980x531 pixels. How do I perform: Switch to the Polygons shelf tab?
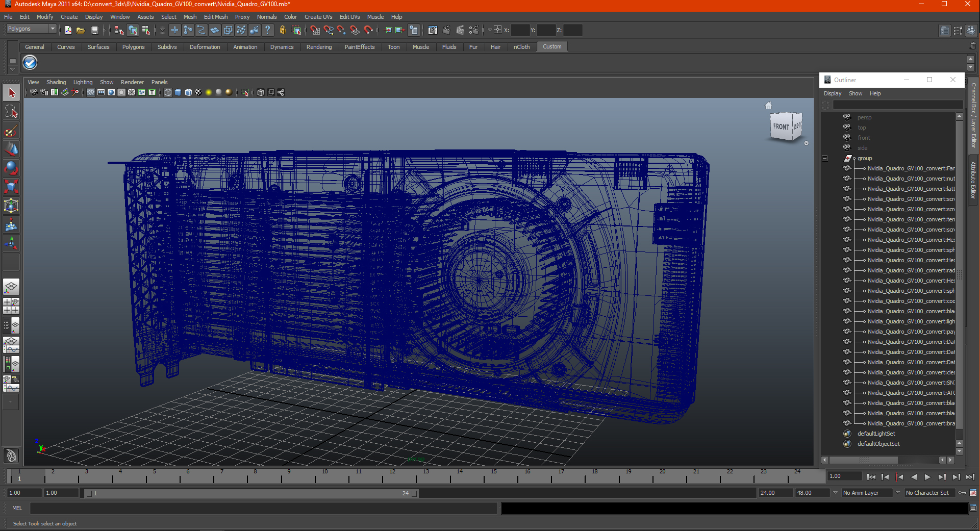click(x=133, y=47)
